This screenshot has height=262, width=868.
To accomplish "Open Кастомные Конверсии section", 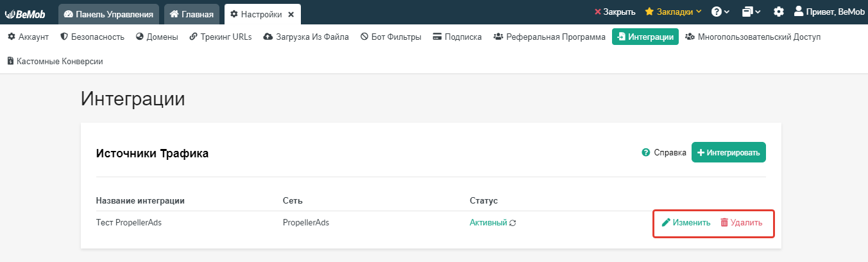I will 55,62.
